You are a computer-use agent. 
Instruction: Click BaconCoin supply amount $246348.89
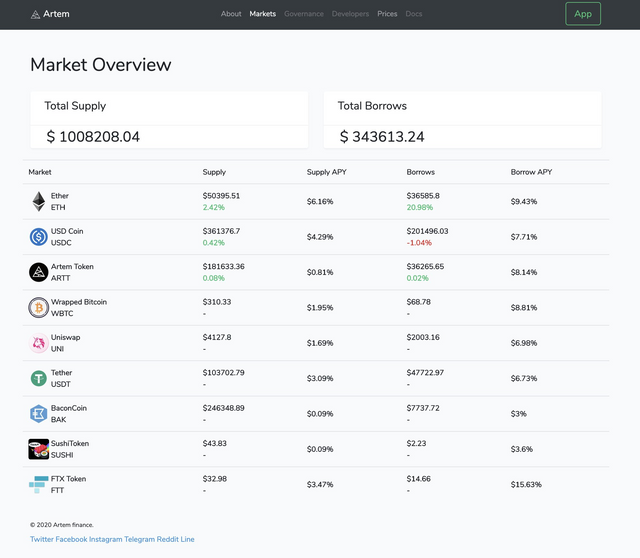[224, 408]
